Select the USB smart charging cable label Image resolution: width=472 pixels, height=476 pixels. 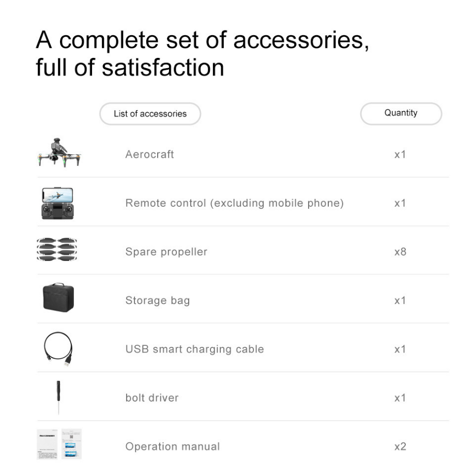click(195, 349)
